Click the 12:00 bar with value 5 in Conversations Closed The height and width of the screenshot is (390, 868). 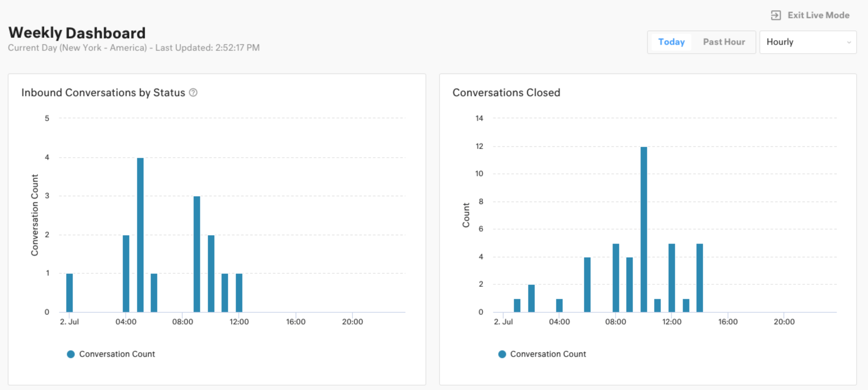(x=671, y=278)
